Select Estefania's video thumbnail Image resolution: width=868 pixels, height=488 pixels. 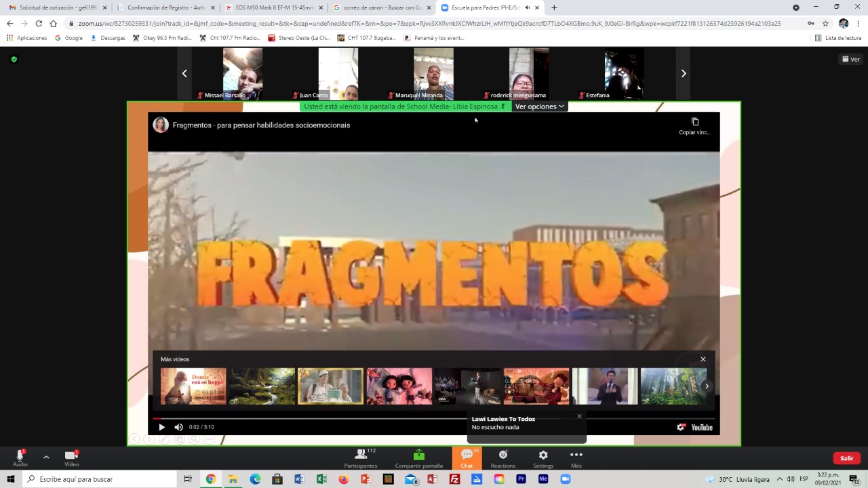click(624, 73)
